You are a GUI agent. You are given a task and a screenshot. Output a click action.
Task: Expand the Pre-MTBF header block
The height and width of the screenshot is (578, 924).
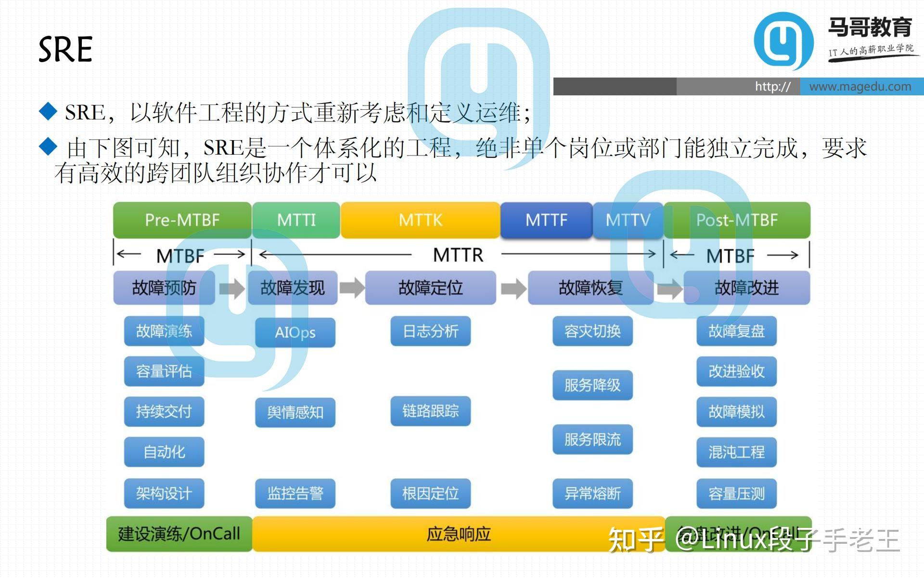click(182, 220)
